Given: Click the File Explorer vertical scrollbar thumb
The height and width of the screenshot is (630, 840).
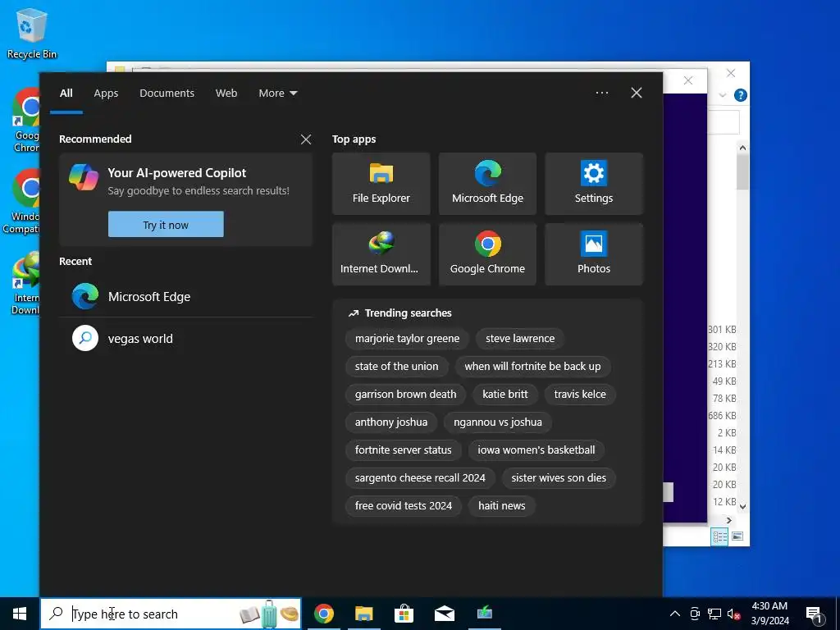Looking at the screenshot, I should (742, 172).
